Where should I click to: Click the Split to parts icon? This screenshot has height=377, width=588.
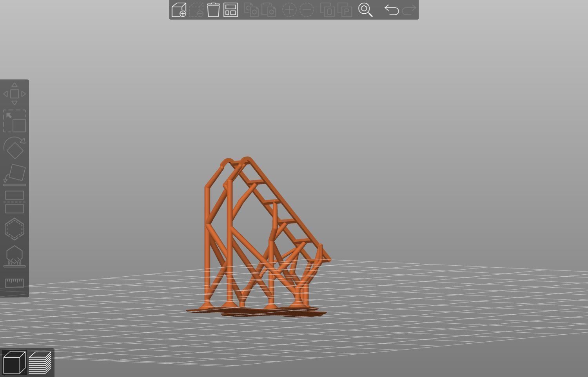(345, 10)
